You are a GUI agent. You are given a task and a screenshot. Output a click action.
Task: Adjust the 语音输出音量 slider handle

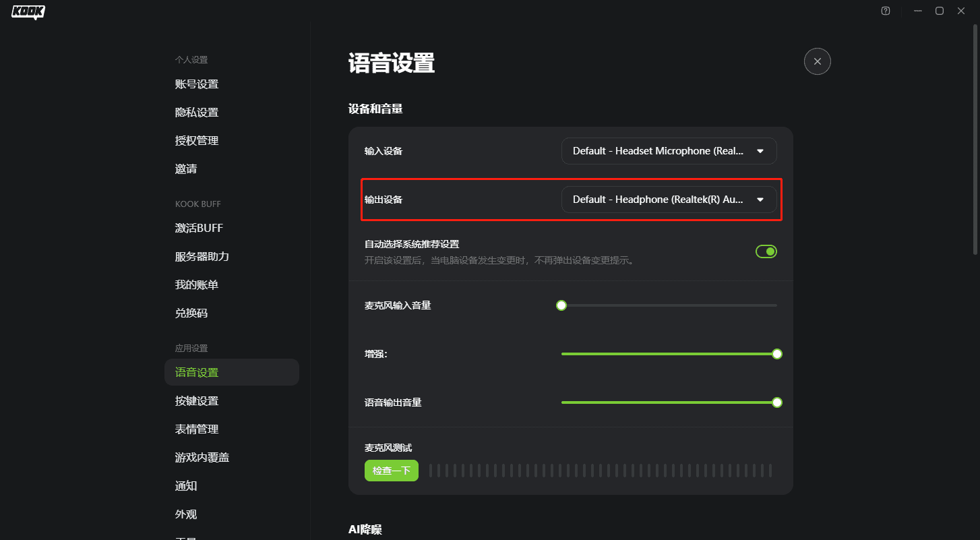pos(776,402)
